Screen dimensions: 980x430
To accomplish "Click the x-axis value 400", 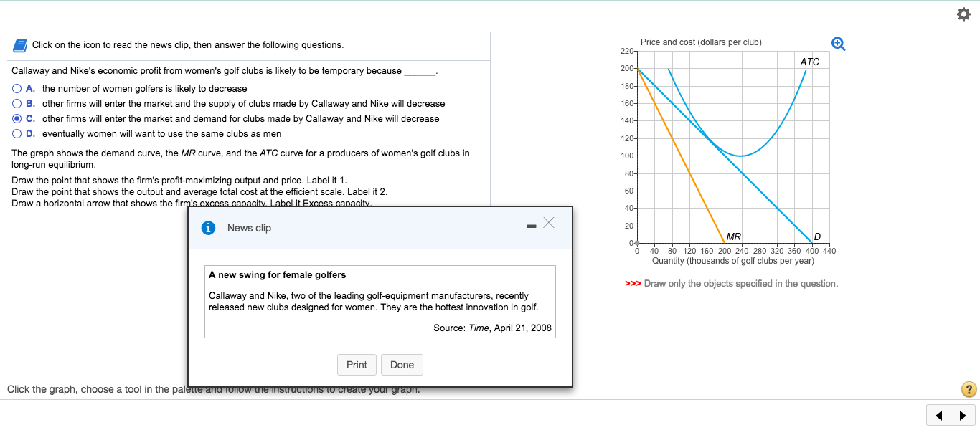I will click(x=812, y=251).
